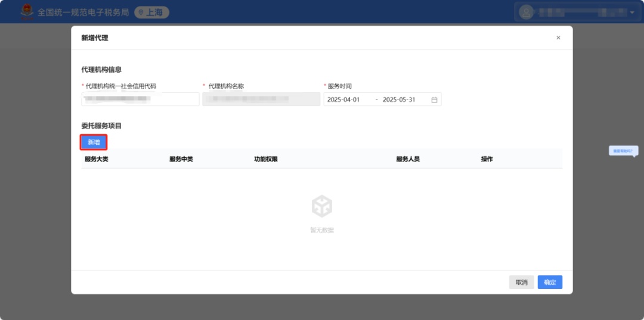
Task: Open the 需要帮助吗 help bubble
Action: pyautogui.click(x=624, y=151)
